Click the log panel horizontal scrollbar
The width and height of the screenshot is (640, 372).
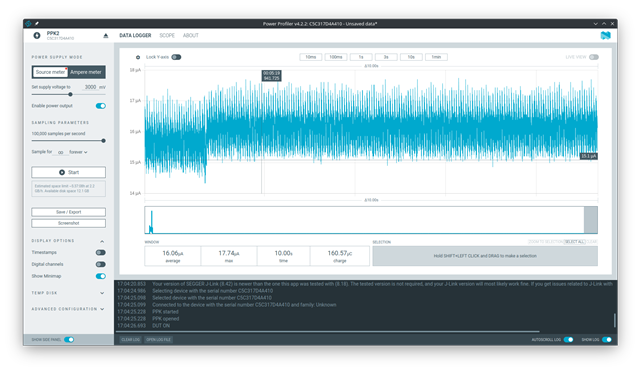click(x=328, y=332)
